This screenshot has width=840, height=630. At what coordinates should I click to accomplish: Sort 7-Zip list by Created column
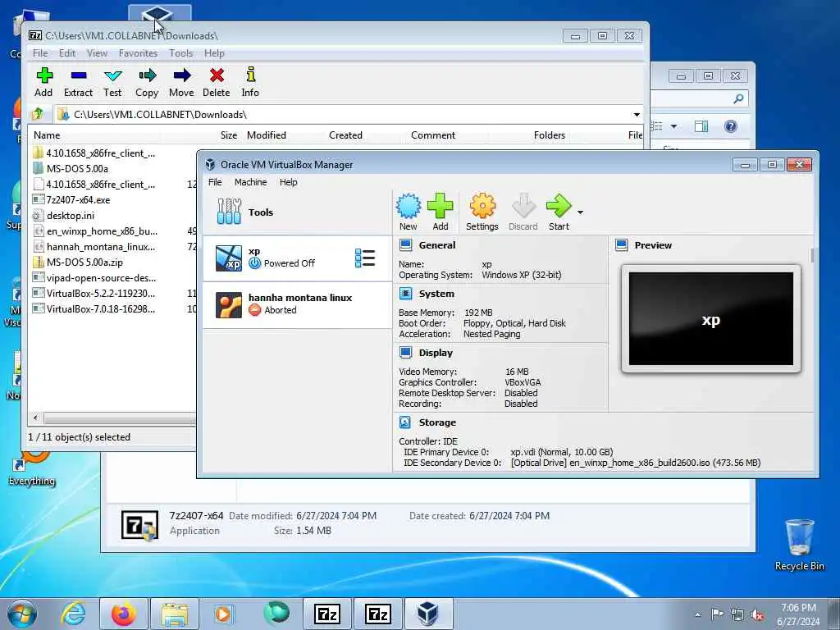(x=345, y=135)
